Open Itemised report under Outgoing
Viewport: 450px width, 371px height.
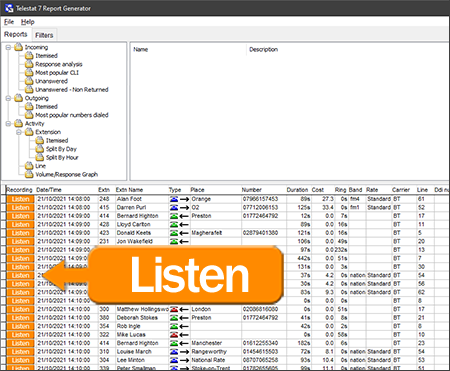pos(46,107)
